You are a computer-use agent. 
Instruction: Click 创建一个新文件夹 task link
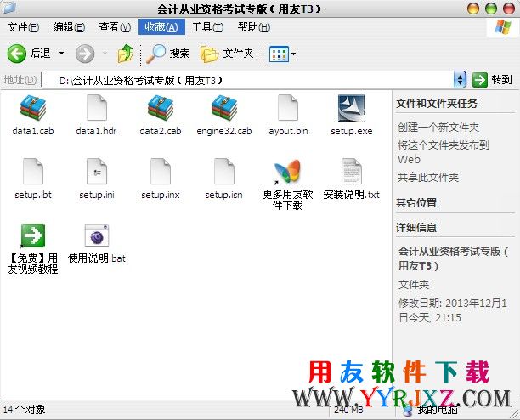point(438,127)
